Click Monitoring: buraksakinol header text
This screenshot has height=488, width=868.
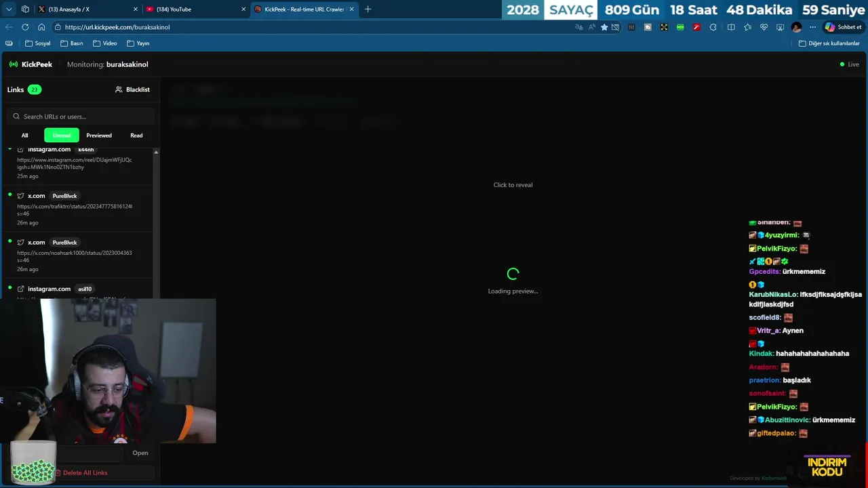tap(107, 64)
